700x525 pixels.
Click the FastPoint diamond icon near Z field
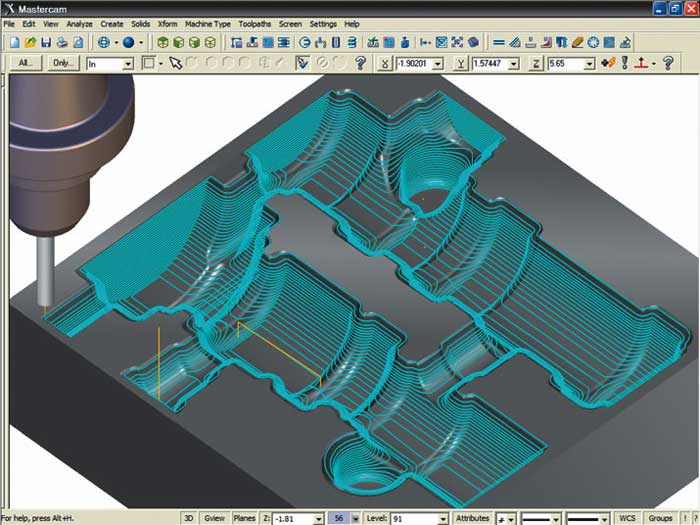pyautogui.click(x=608, y=63)
